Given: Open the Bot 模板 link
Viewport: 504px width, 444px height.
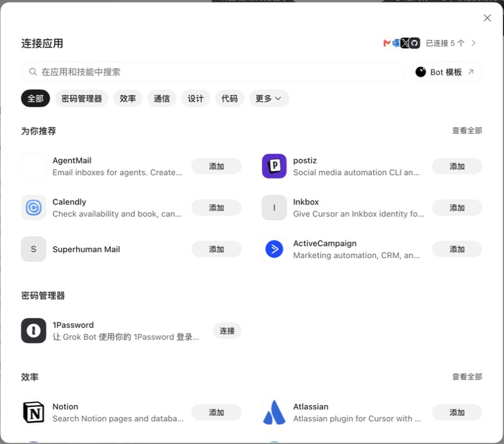Looking at the screenshot, I should [x=446, y=72].
